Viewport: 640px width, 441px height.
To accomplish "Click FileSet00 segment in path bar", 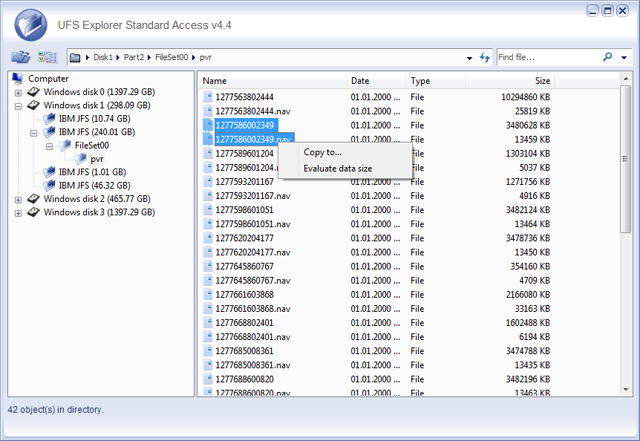I will coord(171,57).
